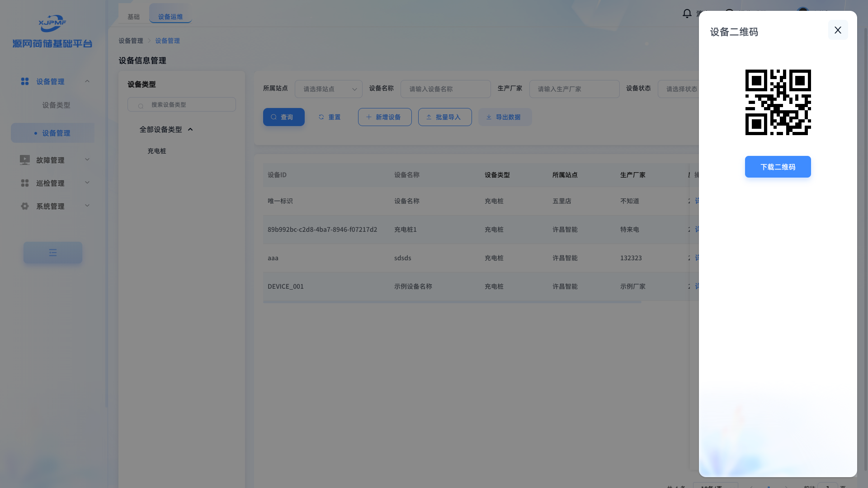Image resolution: width=868 pixels, height=488 pixels.
Task: Click the 故障管理 monitor icon
Action: 25,160
